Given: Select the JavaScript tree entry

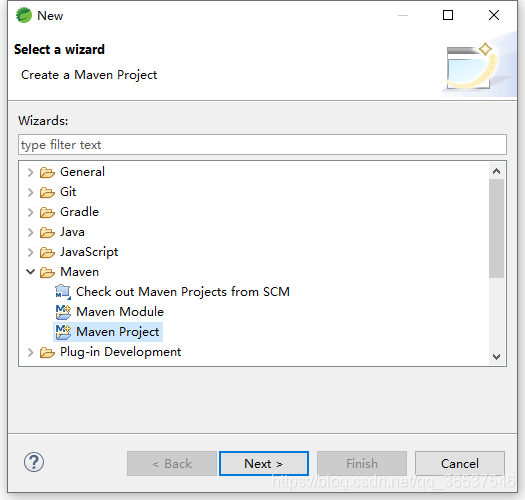Looking at the screenshot, I should click(x=89, y=252).
